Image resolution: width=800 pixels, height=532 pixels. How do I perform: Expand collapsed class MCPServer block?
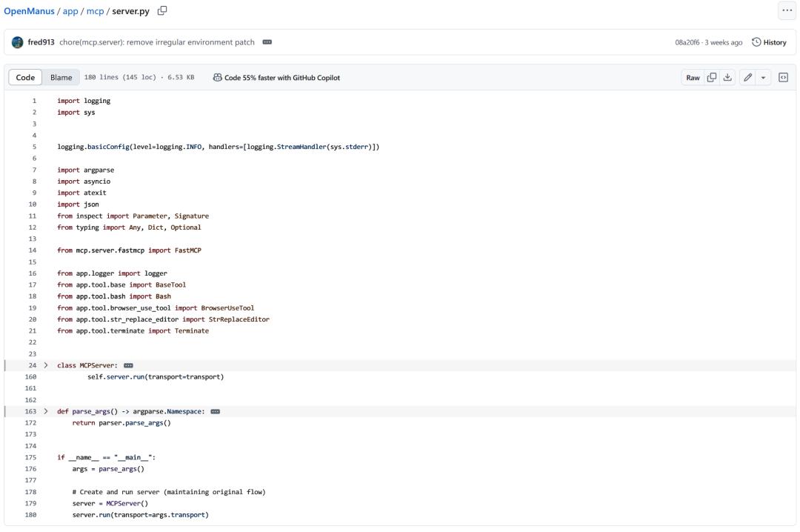click(46, 365)
